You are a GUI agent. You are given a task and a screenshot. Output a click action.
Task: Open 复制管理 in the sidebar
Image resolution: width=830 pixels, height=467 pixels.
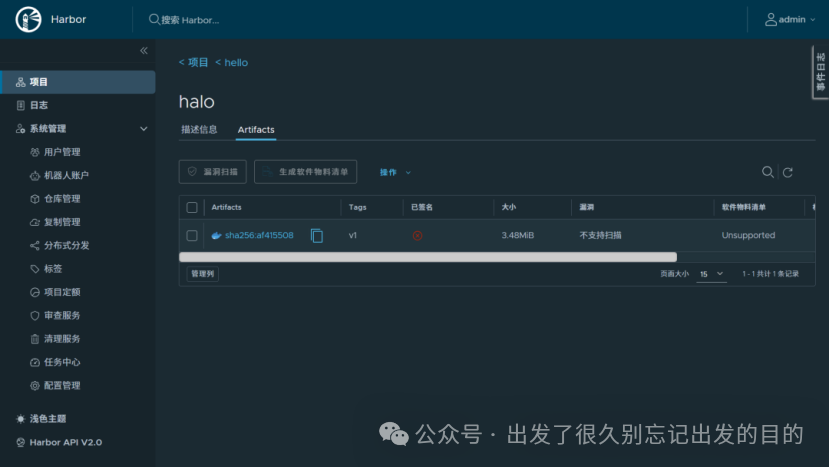pos(62,222)
